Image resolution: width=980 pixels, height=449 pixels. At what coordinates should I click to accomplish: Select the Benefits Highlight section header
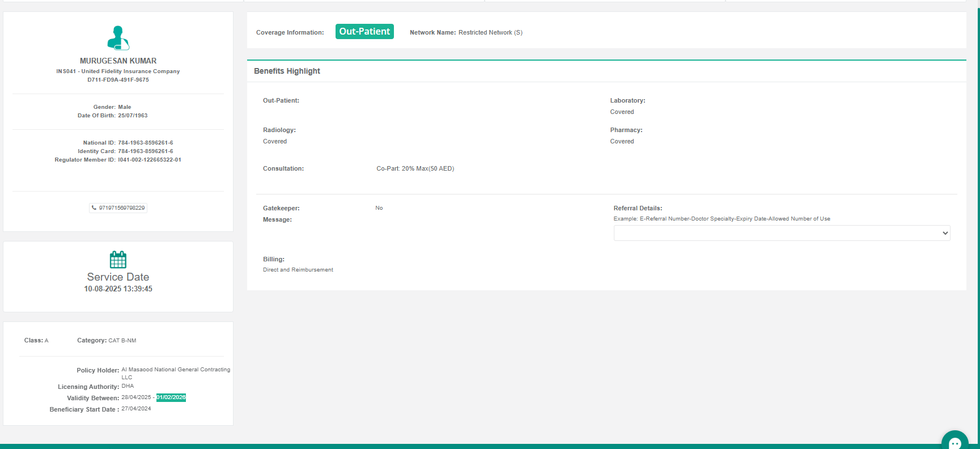point(287,71)
